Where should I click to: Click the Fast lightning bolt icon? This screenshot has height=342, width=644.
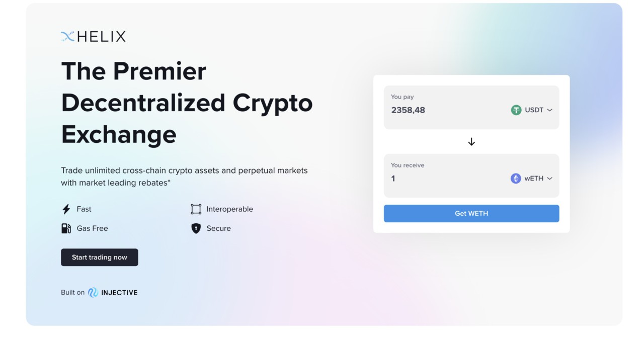[65, 209]
